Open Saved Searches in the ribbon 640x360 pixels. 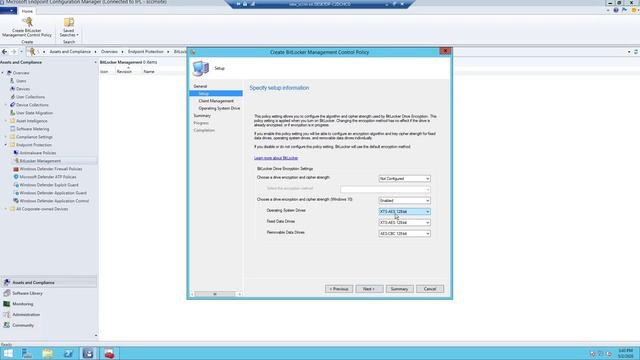tap(69, 27)
